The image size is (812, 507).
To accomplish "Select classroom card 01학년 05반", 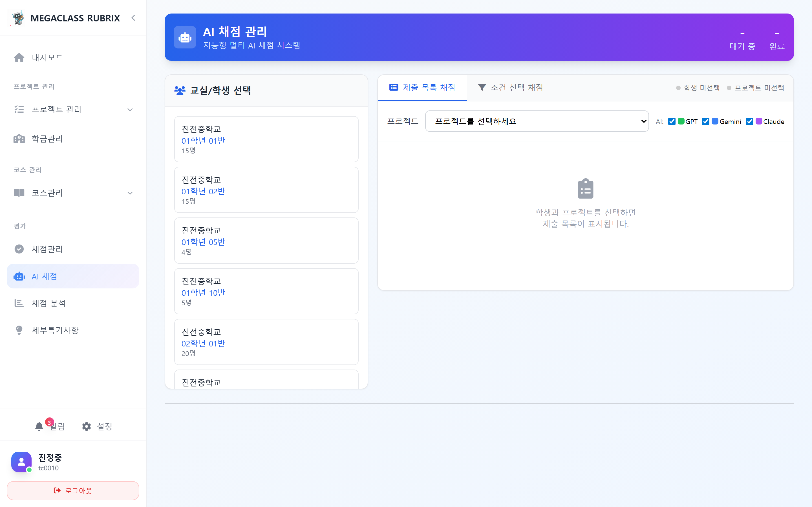I will pos(266,241).
